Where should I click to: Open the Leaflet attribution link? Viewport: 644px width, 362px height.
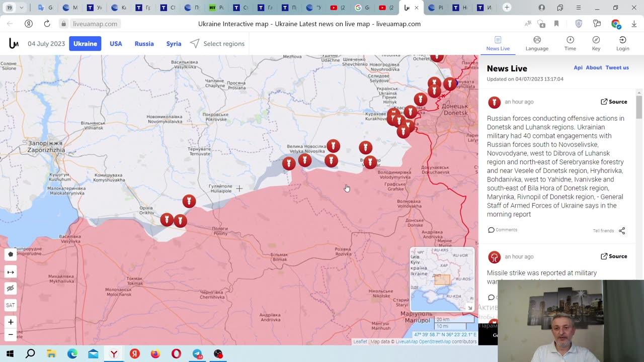tap(360, 342)
